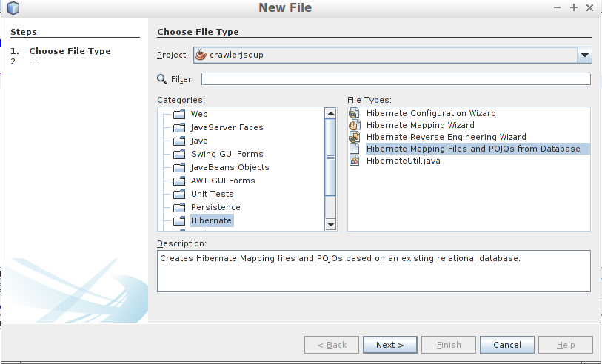This screenshot has height=364, width=602.
Task: Choose Hibernate Configuration Wizard file type
Action: pyautogui.click(x=431, y=113)
